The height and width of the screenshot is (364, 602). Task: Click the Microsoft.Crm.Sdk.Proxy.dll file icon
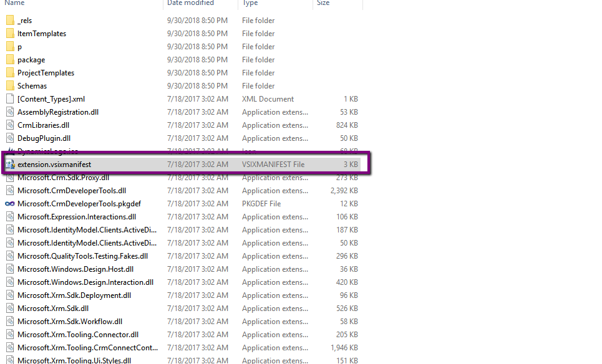(10, 178)
